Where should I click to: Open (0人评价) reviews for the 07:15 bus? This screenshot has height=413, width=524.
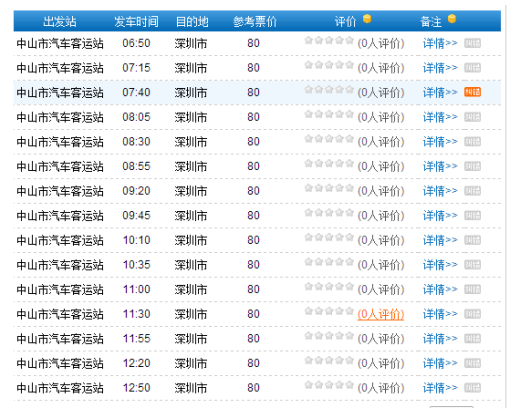pyautogui.click(x=381, y=68)
